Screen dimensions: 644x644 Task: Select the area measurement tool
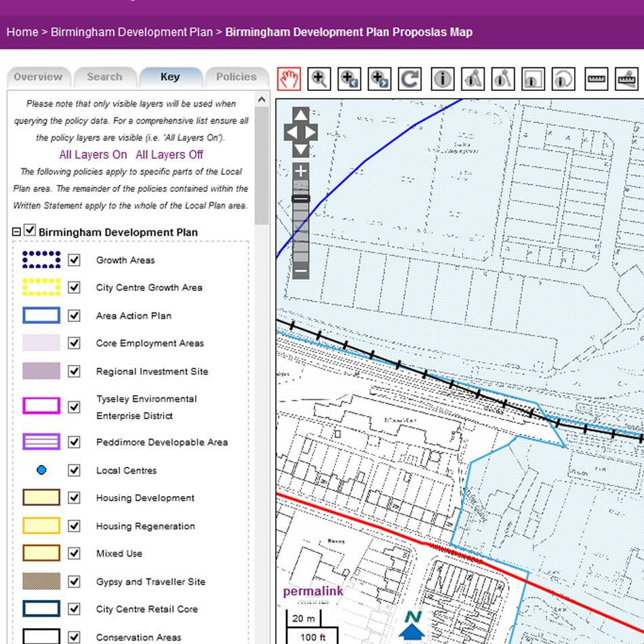click(627, 79)
